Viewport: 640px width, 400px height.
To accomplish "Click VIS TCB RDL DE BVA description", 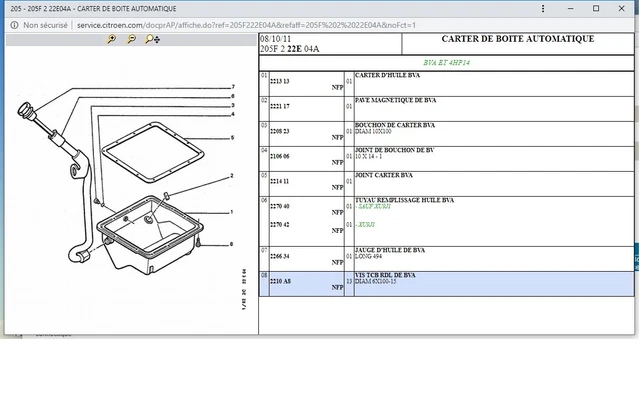I will click(x=385, y=275).
